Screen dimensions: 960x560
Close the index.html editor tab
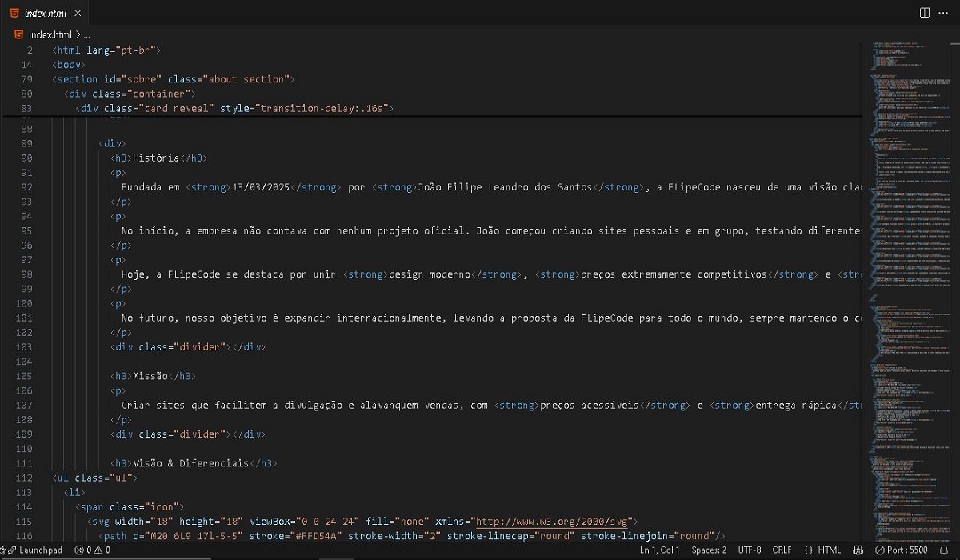coord(77,13)
